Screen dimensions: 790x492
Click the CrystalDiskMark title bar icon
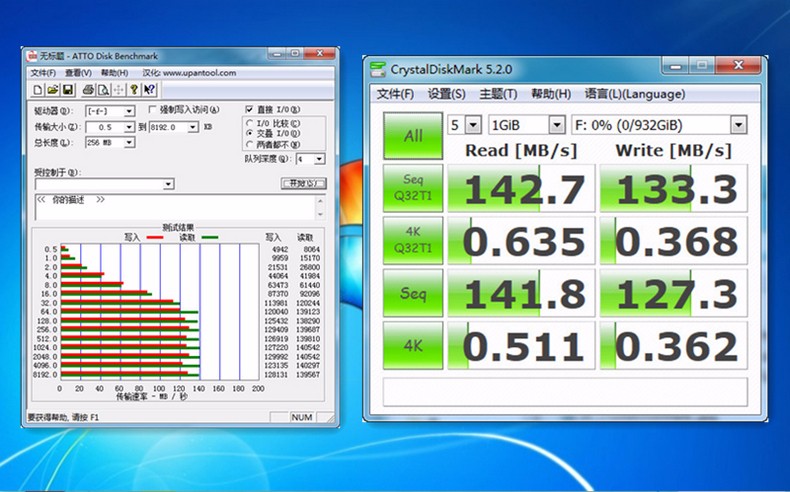coord(378,69)
